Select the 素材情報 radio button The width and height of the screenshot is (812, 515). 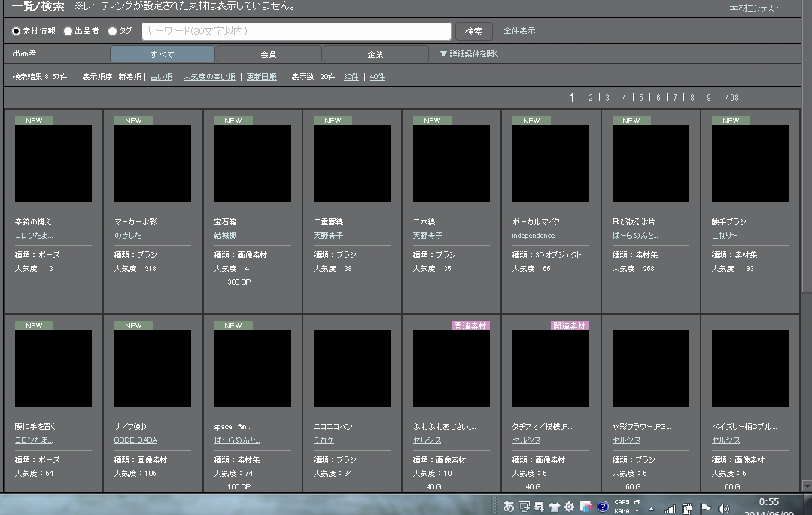click(x=17, y=31)
